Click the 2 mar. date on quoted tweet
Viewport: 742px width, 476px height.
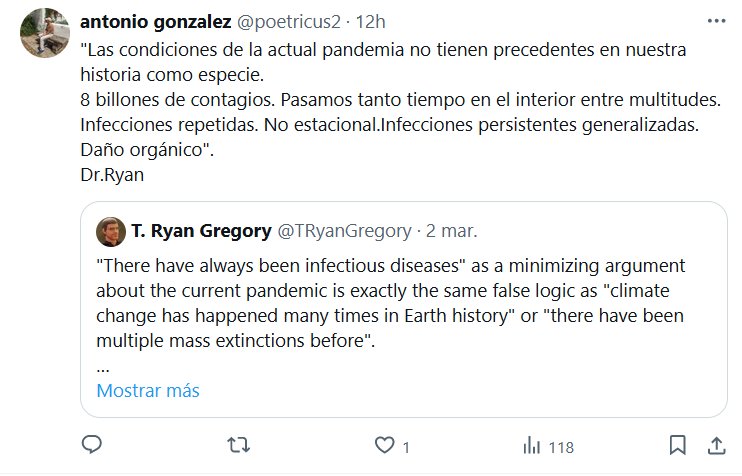coord(451,231)
